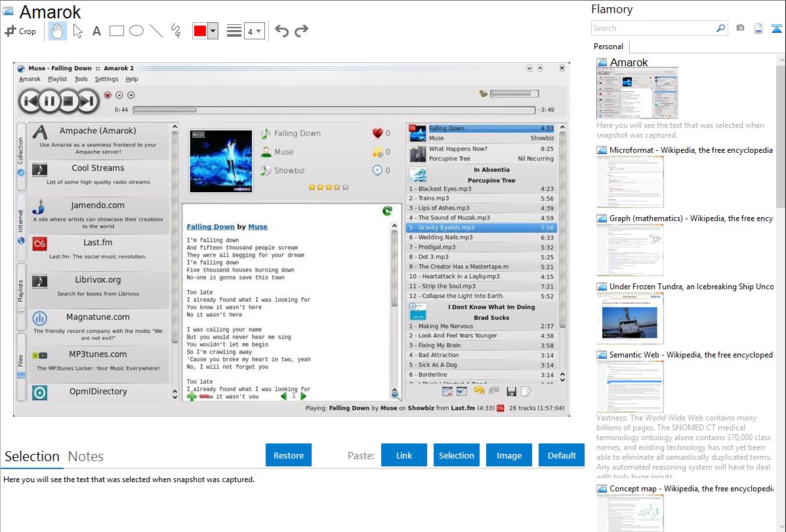Click the Paste Default button
This screenshot has height=532, width=786.
point(562,455)
